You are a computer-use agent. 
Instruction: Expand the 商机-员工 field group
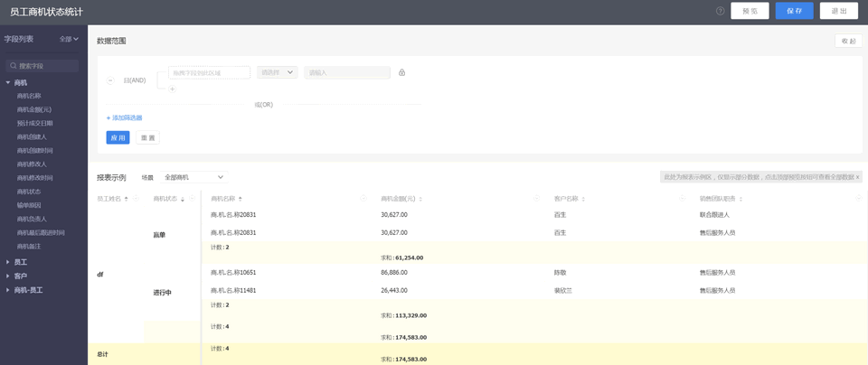pos(8,290)
